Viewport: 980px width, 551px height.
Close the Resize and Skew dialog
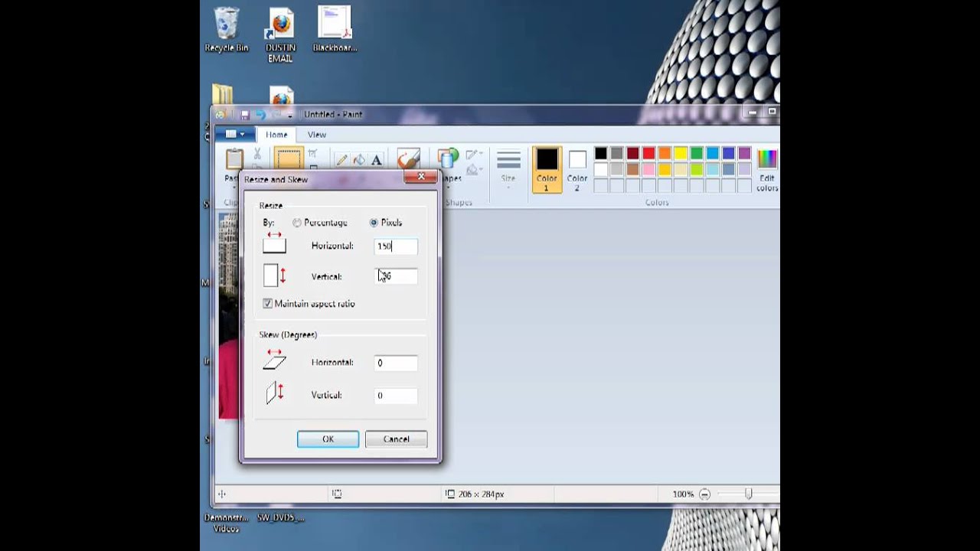point(420,177)
